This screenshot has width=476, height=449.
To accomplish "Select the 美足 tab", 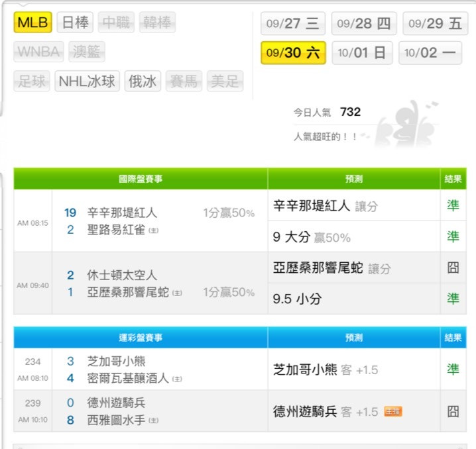I will [225, 81].
